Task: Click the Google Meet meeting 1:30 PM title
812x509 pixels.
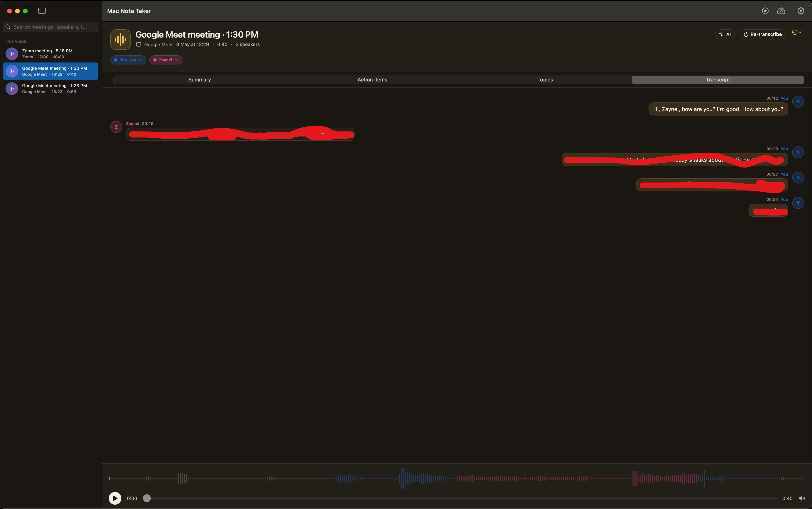Action: pyautogui.click(x=197, y=35)
